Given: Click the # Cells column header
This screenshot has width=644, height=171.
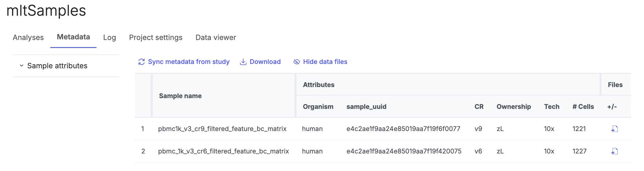Looking at the screenshot, I should [x=583, y=107].
